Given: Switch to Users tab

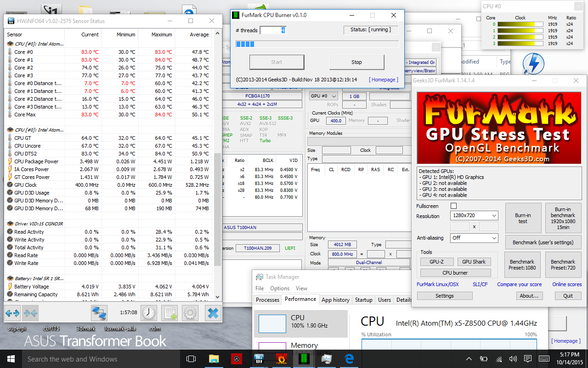Looking at the screenshot, I should (x=384, y=299).
